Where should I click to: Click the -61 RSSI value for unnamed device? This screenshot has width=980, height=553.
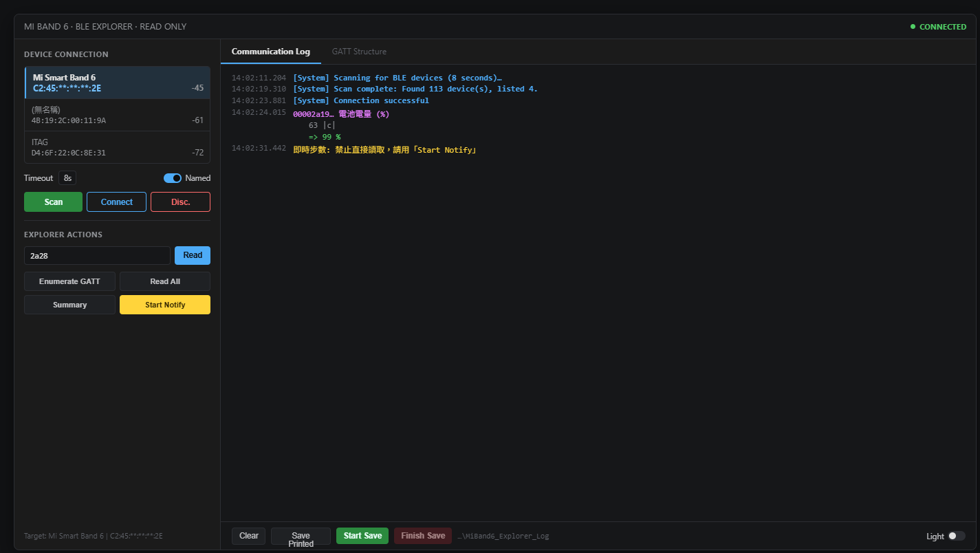pos(197,120)
